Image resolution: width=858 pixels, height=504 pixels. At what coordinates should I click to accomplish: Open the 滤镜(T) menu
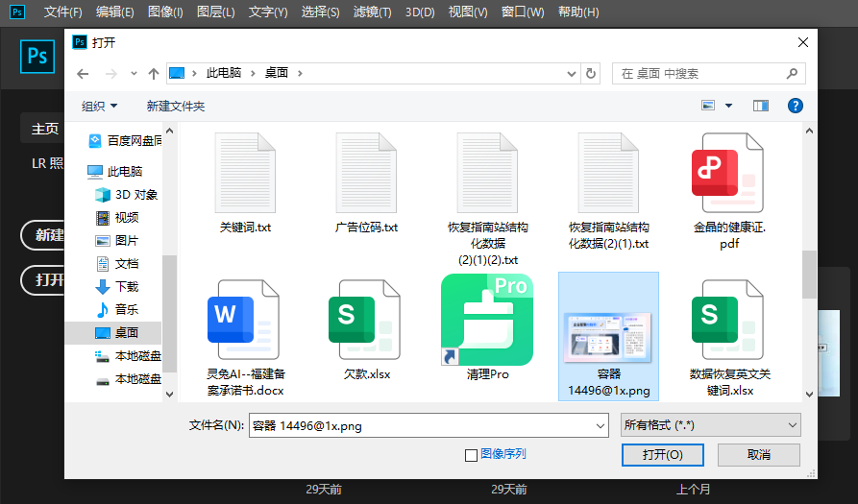click(x=372, y=12)
